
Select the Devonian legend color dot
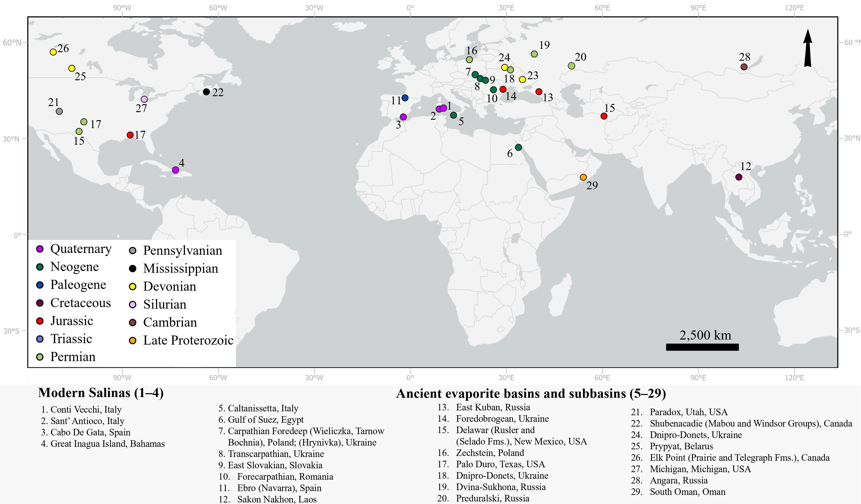pyautogui.click(x=133, y=287)
